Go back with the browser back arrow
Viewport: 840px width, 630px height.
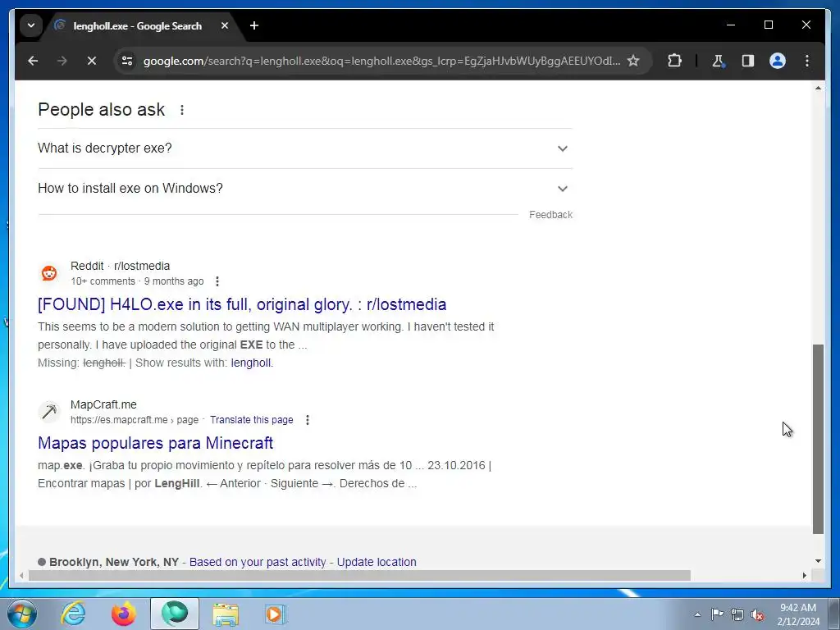[33, 61]
